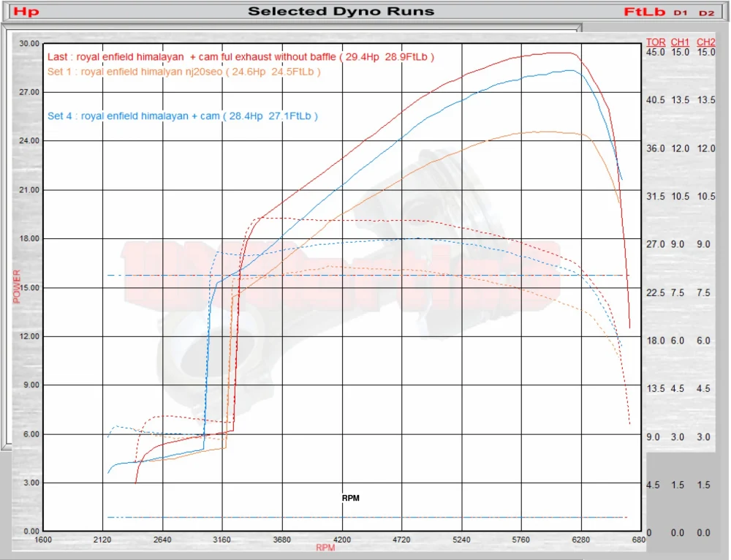This screenshot has height=560, width=731.
Task: Click the red Hp label in title bar
Action: click(26, 11)
